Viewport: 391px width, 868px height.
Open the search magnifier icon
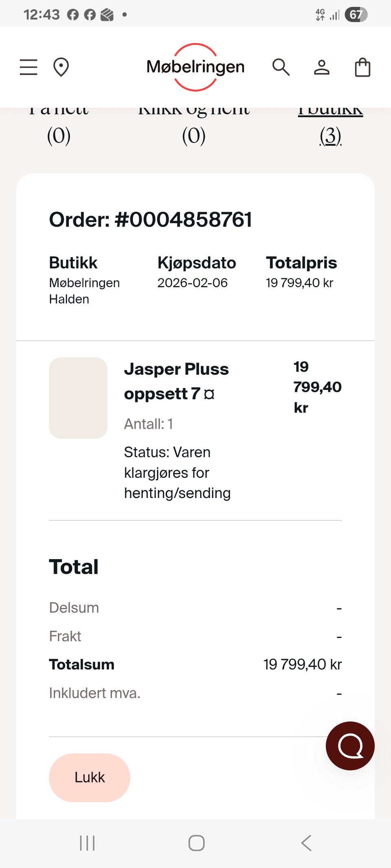click(281, 67)
